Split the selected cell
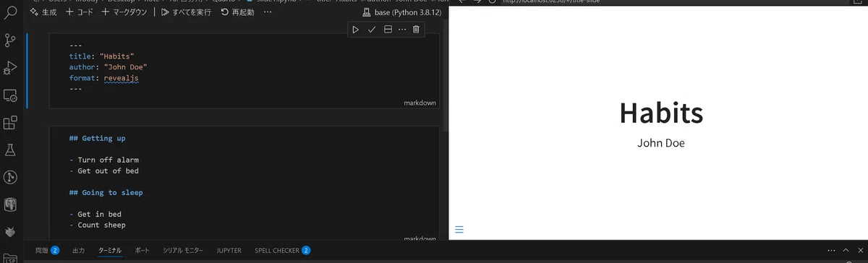The width and height of the screenshot is (868, 263). click(388, 29)
